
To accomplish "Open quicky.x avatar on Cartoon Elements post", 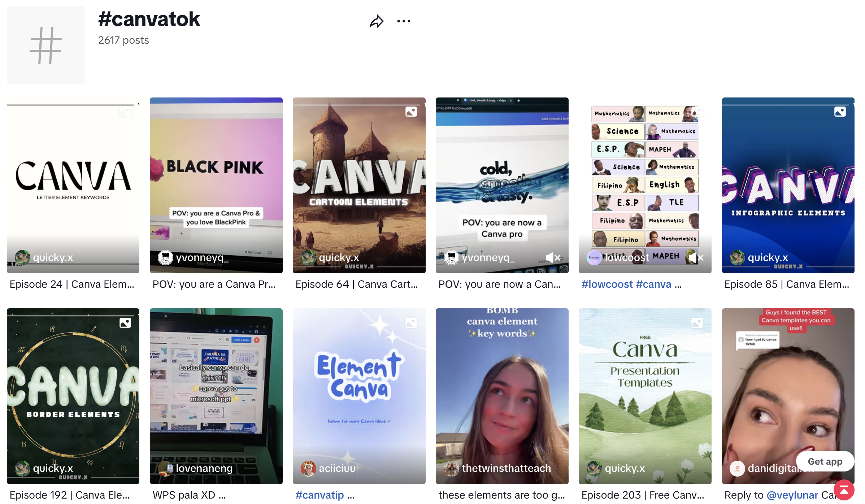I will pos(308,257).
